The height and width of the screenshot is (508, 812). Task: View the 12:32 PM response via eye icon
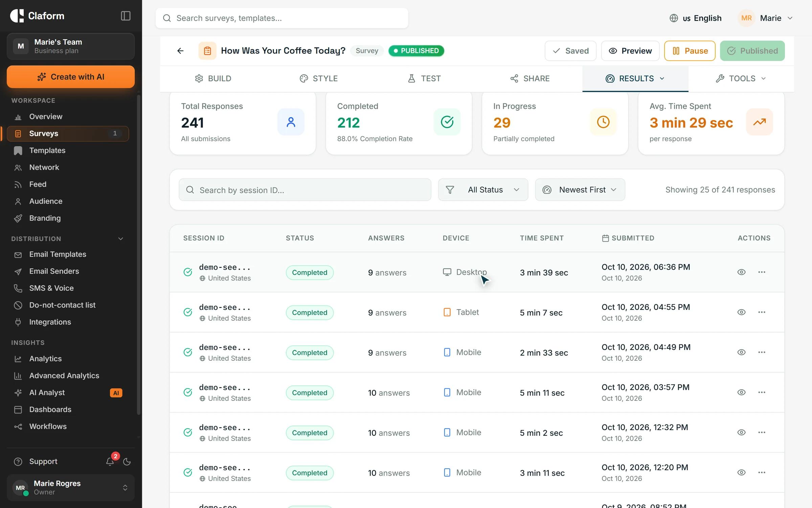pos(741,432)
